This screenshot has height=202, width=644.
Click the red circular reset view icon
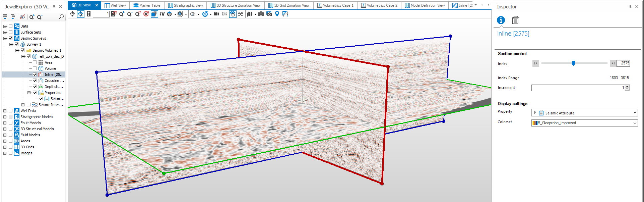[146, 14]
